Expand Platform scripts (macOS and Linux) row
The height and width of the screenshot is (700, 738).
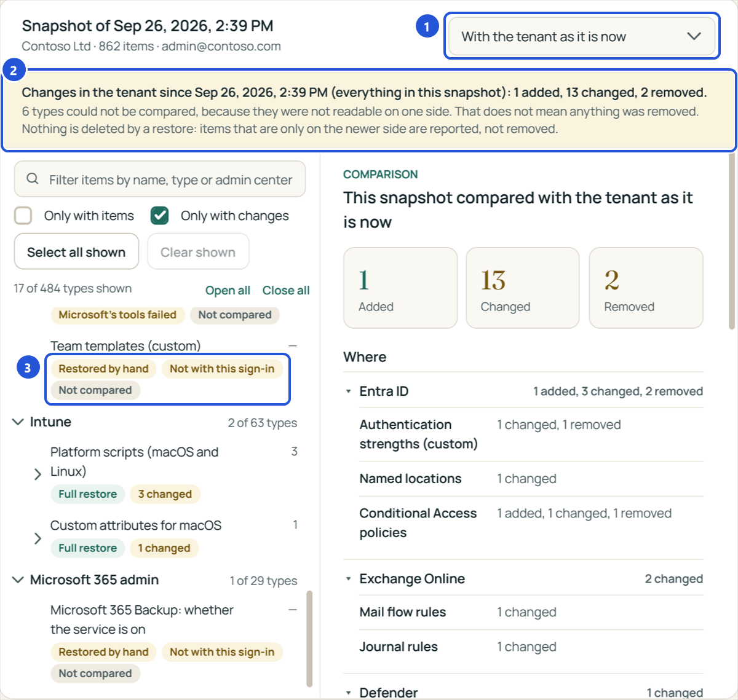tap(38, 474)
